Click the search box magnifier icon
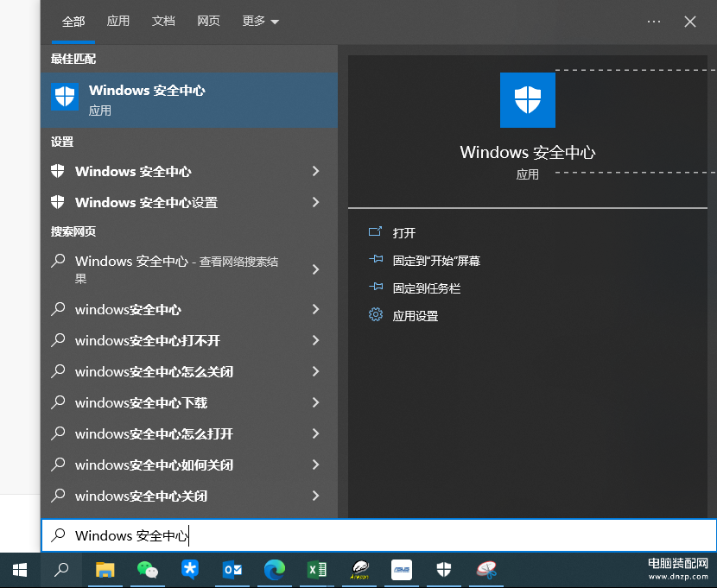The width and height of the screenshot is (717, 588). tap(58, 535)
